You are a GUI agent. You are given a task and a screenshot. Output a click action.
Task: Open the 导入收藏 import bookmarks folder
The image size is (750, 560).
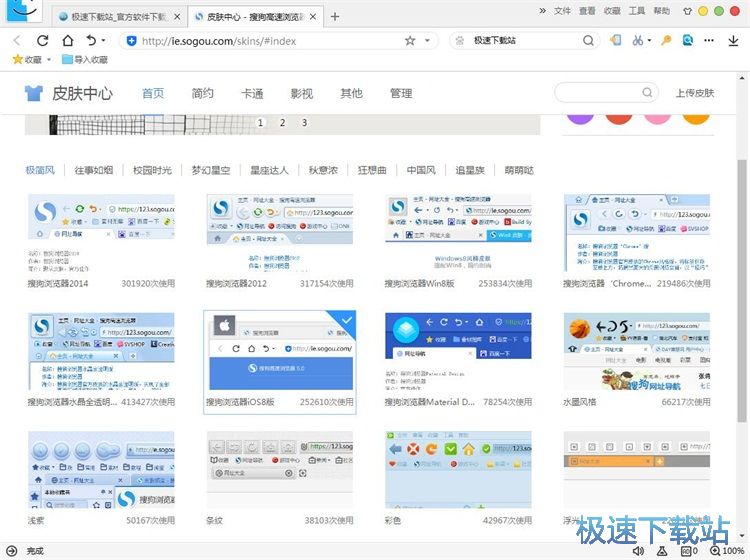tap(85, 59)
